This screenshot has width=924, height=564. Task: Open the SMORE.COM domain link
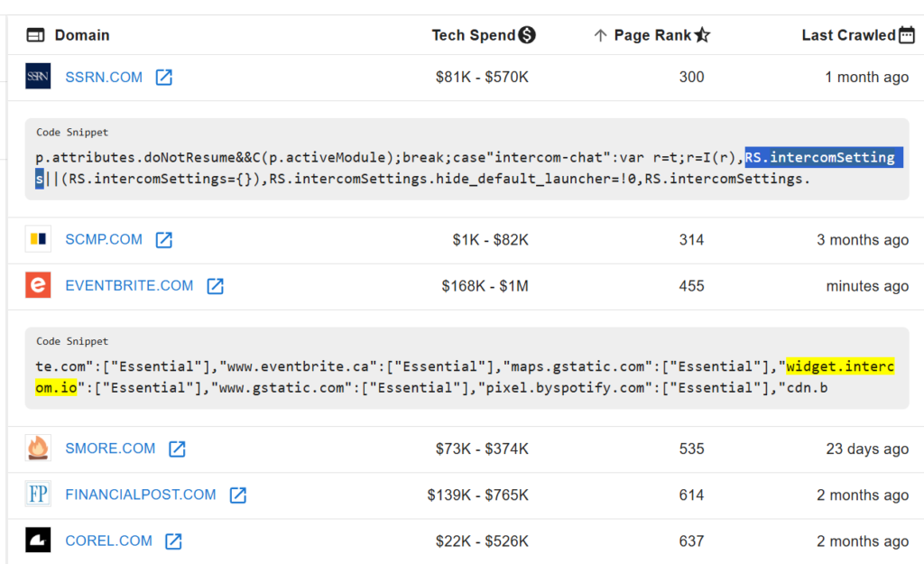[110, 448]
